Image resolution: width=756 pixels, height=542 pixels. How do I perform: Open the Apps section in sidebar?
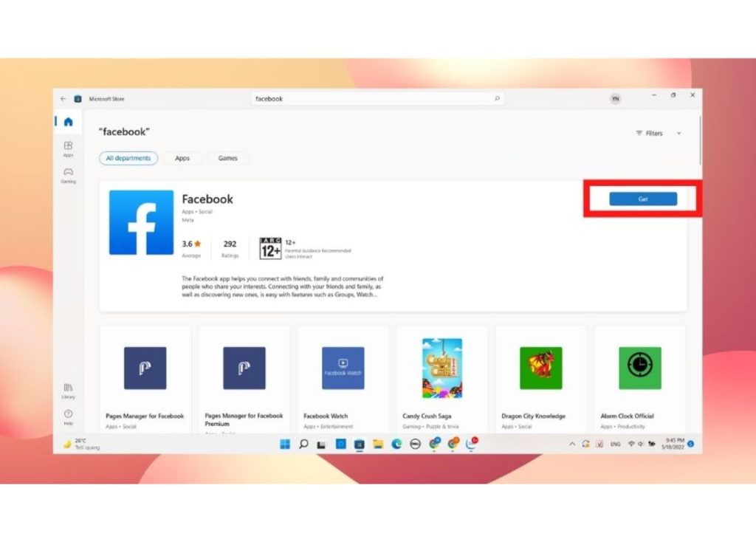[x=69, y=148]
